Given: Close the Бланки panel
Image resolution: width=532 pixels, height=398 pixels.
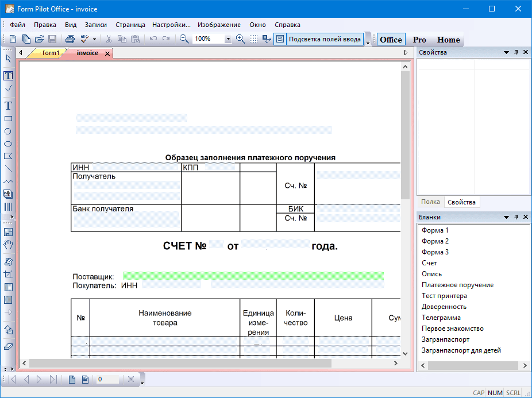Looking at the screenshot, I should tap(526, 217).
